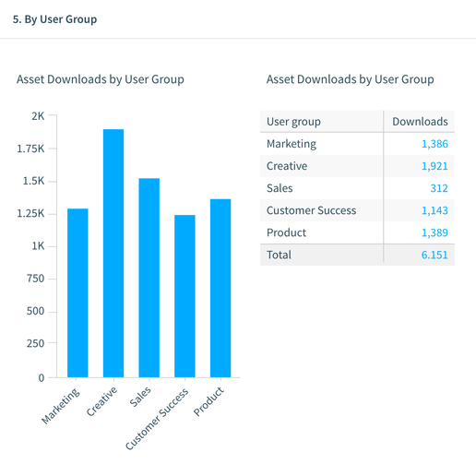Viewport: 476px width, 476px height.
Task: Select the Sales bar in the chart
Action: (149, 278)
